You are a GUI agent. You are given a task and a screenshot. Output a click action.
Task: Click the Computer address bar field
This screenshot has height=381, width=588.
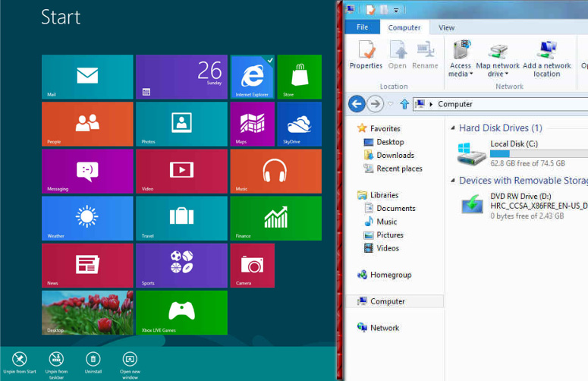(x=501, y=104)
